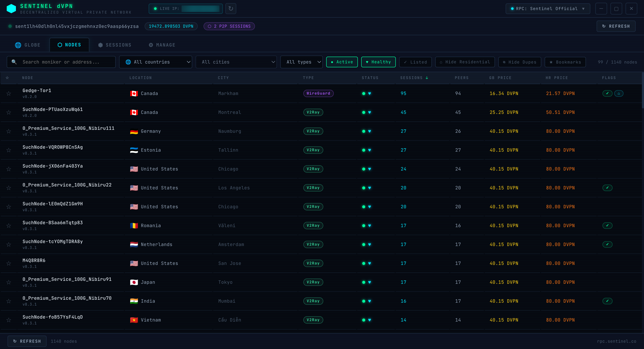Star the SuchNode-foB57YsF4LqD node
Viewport: 644px width, 349px height.
(9, 320)
